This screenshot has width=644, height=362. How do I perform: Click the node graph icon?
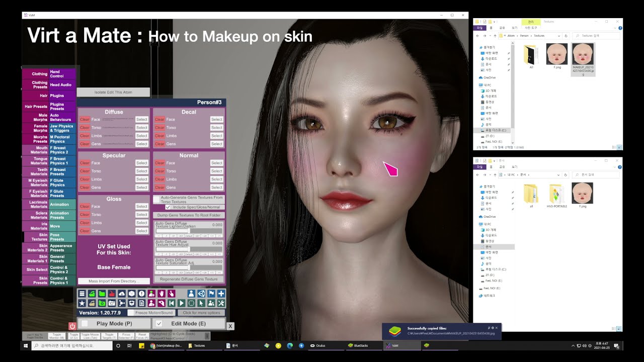pos(122,303)
